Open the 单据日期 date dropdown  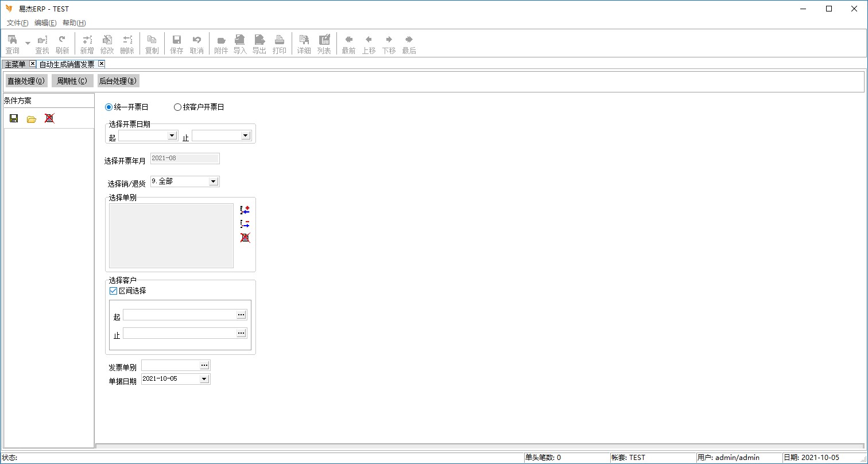[204, 379]
